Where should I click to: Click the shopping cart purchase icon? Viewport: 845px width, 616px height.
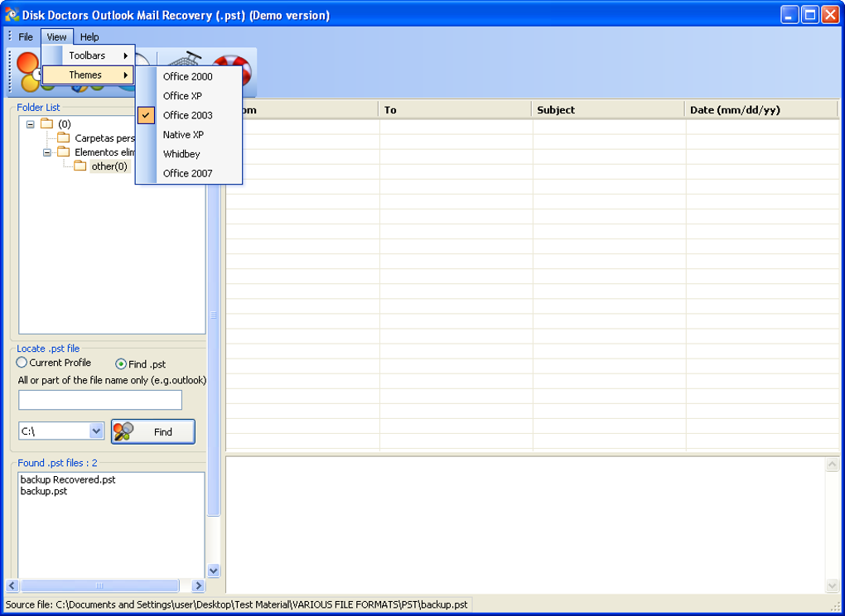[x=183, y=58]
